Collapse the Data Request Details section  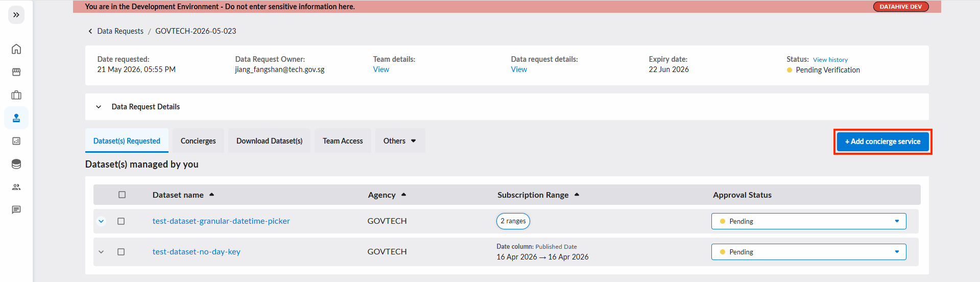coord(99,107)
